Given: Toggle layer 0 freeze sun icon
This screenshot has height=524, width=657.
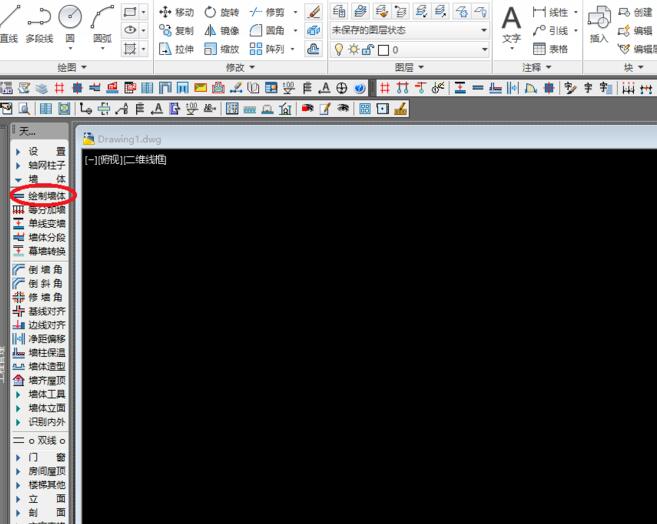Looking at the screenshot, I should click(354, 50).
